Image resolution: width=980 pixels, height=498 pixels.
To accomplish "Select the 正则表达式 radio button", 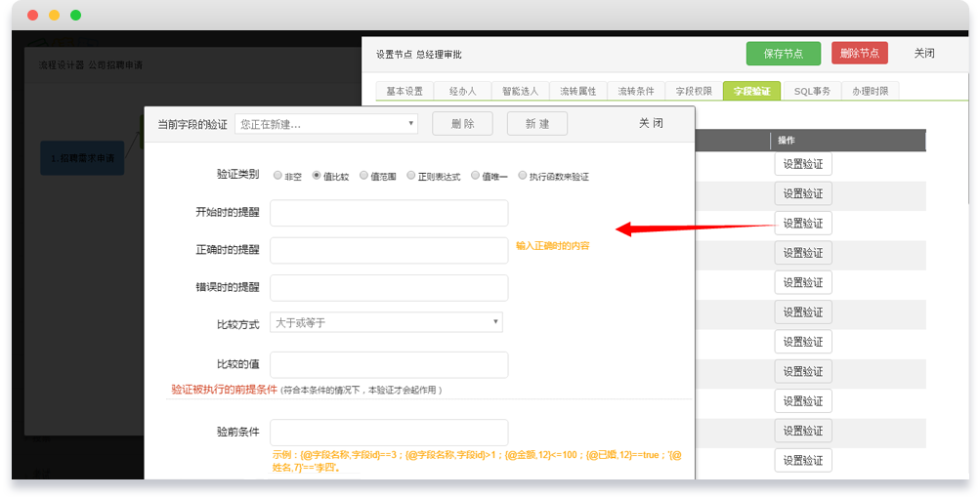I will 411,176.
